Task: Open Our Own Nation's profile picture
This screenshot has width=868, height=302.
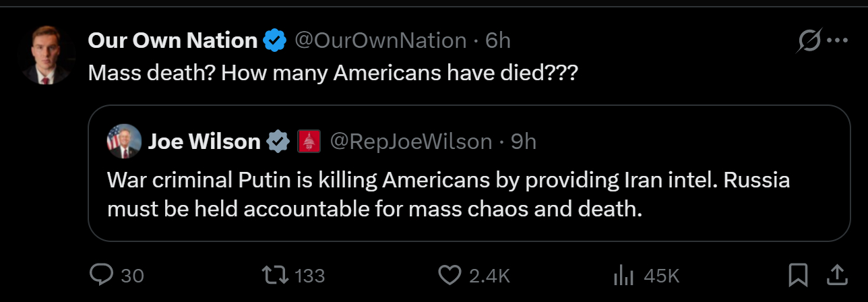Action: click(46, 55)
